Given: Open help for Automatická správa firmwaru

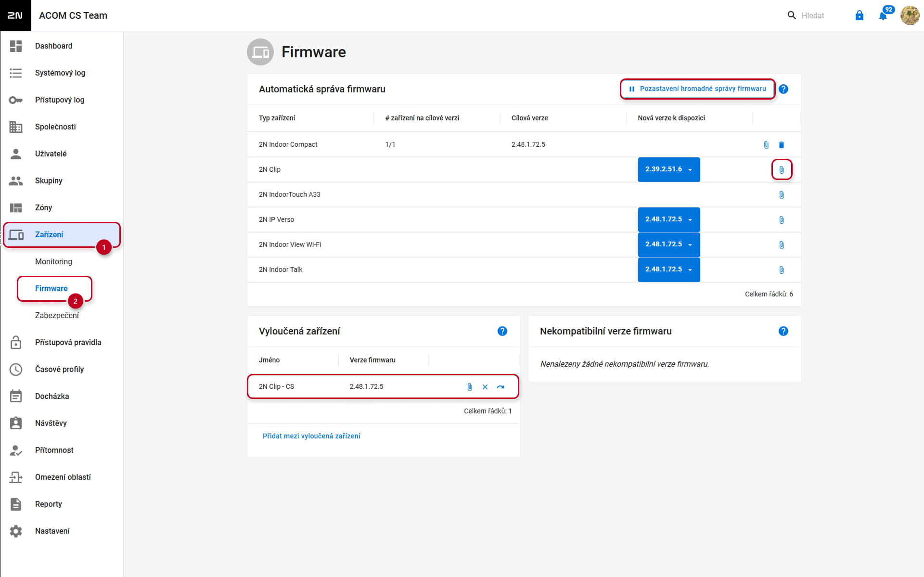Looking at the screenshot, I should click(783, 89).
